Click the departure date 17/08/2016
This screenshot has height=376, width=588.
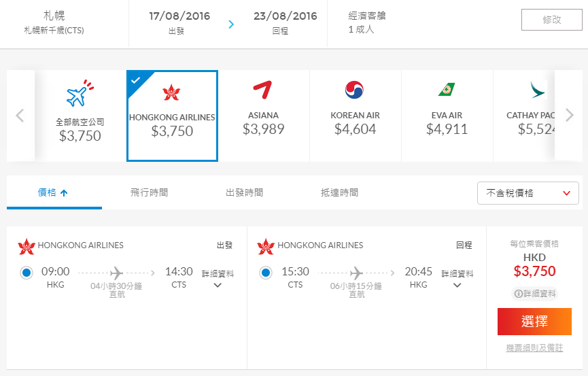pyautogui.click(x=179, y=16)
